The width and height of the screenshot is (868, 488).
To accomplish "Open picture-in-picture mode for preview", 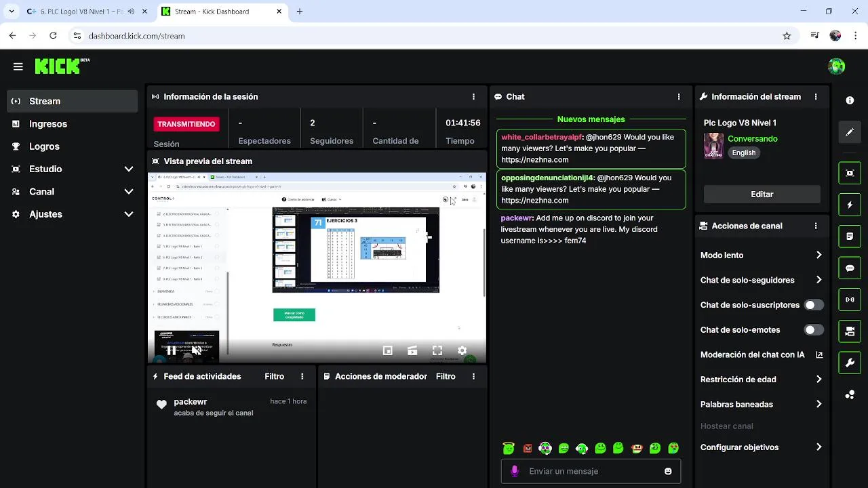I will pyautogui.click(x=388, y=350).
